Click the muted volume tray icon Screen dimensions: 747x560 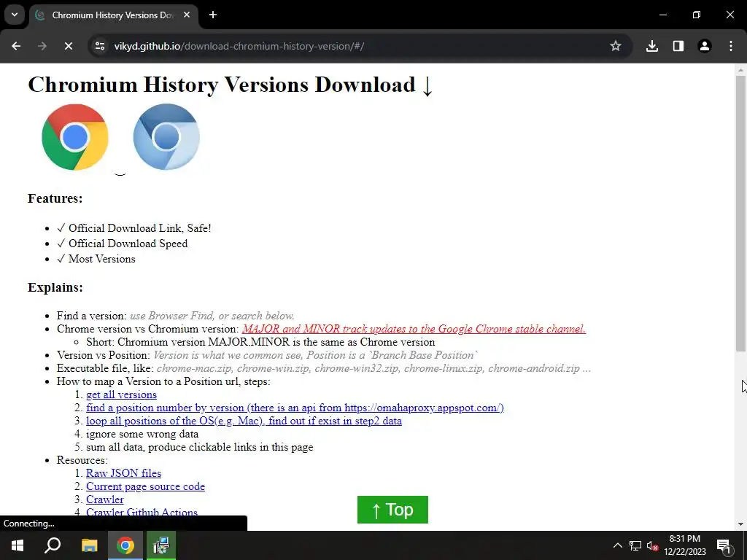[653, 545]
